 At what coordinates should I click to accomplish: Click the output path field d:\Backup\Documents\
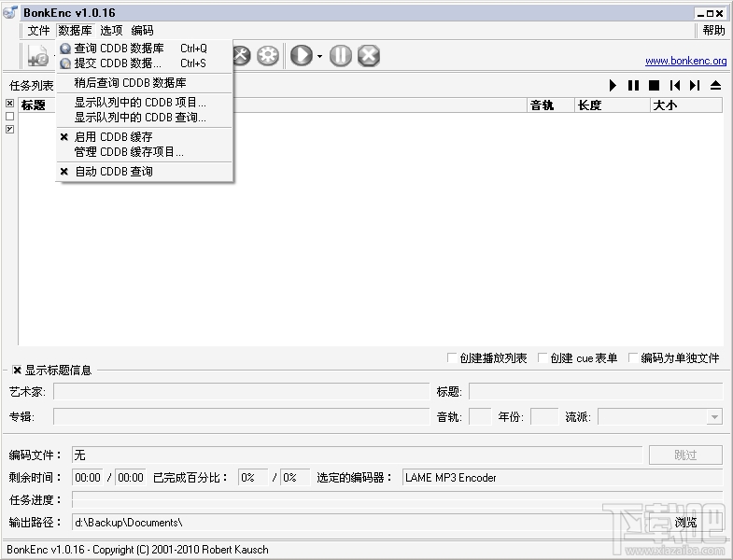coord(359,522)
